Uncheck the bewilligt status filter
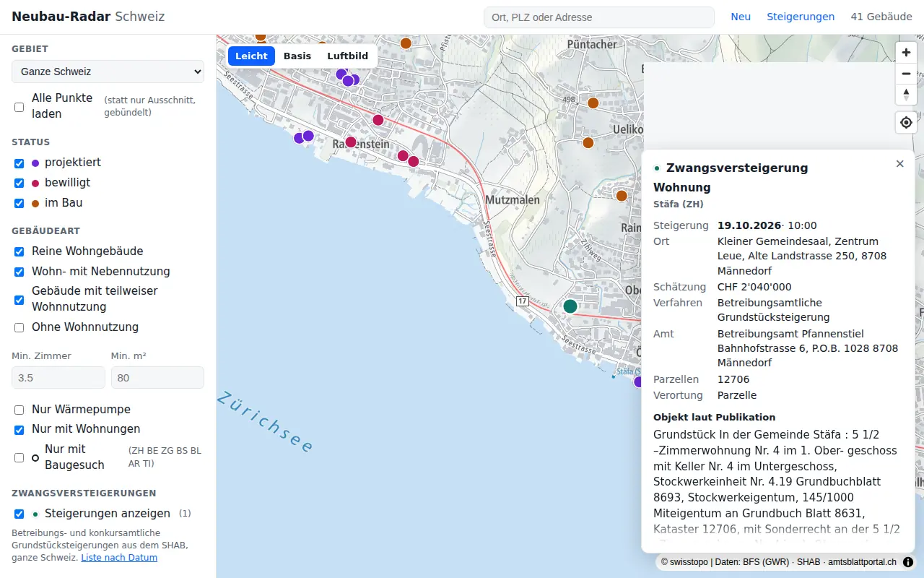Viewport: 924px width, 578px height. pyautogui.click(x=19, y=184)
